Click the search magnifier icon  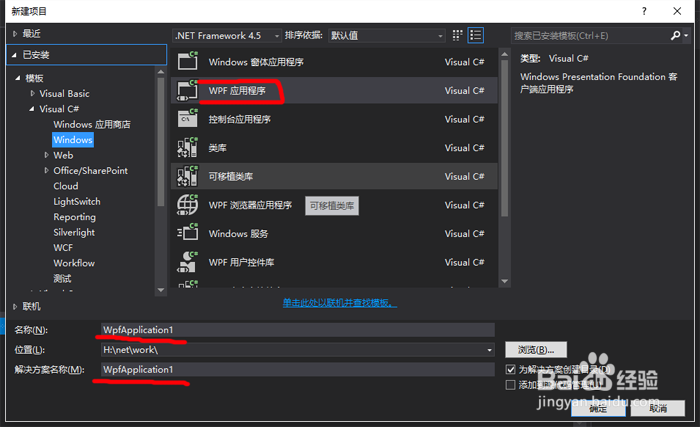click(675, 35)
